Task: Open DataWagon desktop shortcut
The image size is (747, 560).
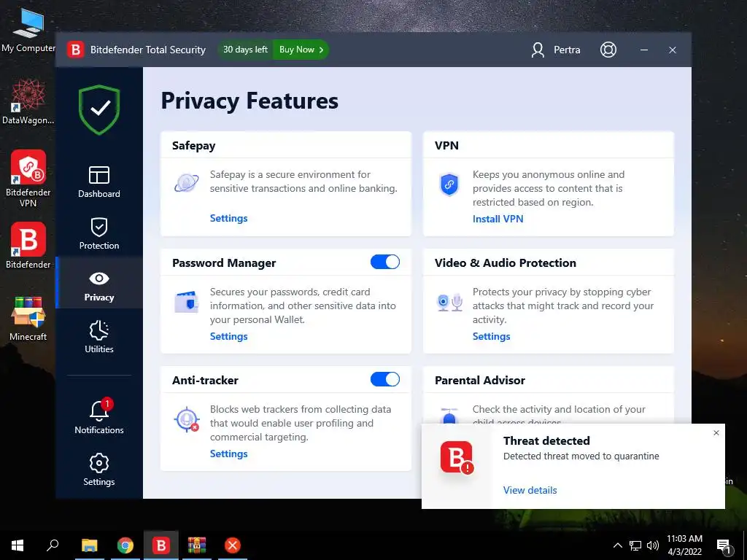Action: point(28,101)
